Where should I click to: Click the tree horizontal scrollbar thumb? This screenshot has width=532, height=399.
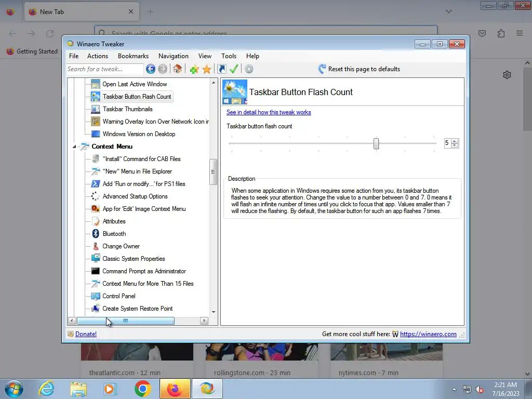[126, 321]
